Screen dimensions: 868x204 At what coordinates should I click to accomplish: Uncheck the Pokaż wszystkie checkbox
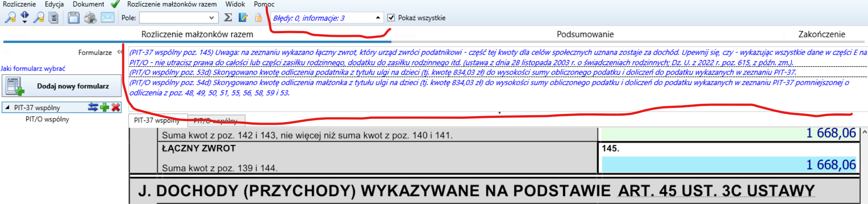pos(391,18)
